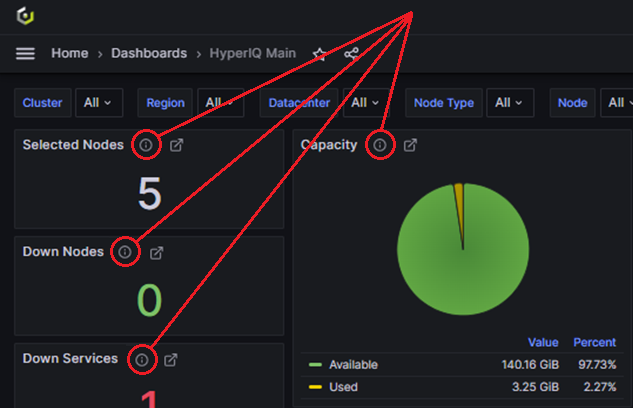Click the Node Type filter label
Viewport: 633px width, 408px height.
(444, 103)
